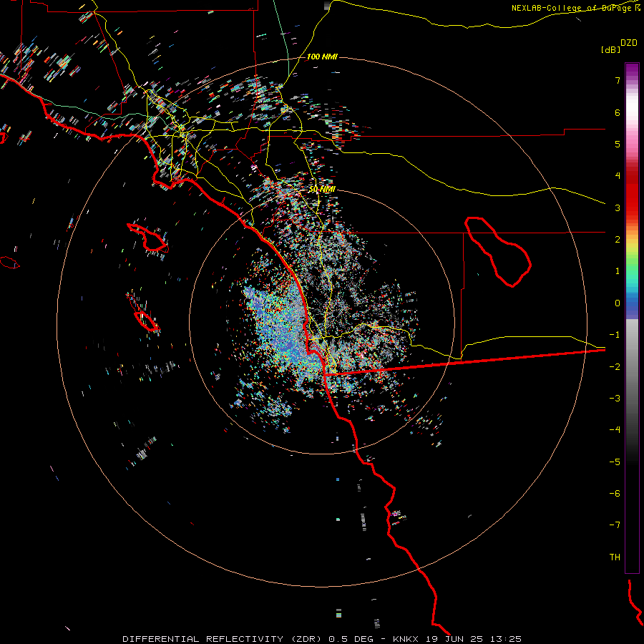Select the "50 NMI" range ring label
644x644 pixels.
click(322, 190)
